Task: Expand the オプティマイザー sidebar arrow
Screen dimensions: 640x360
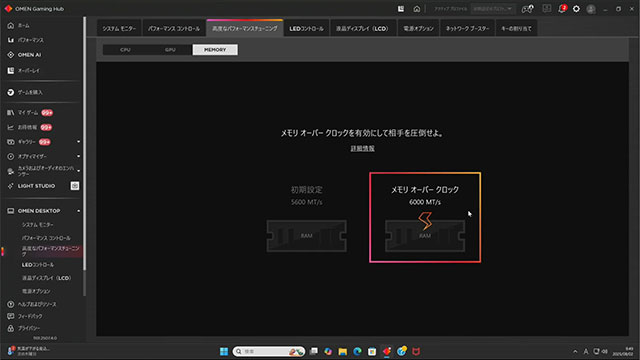Action: click(78, 156)
